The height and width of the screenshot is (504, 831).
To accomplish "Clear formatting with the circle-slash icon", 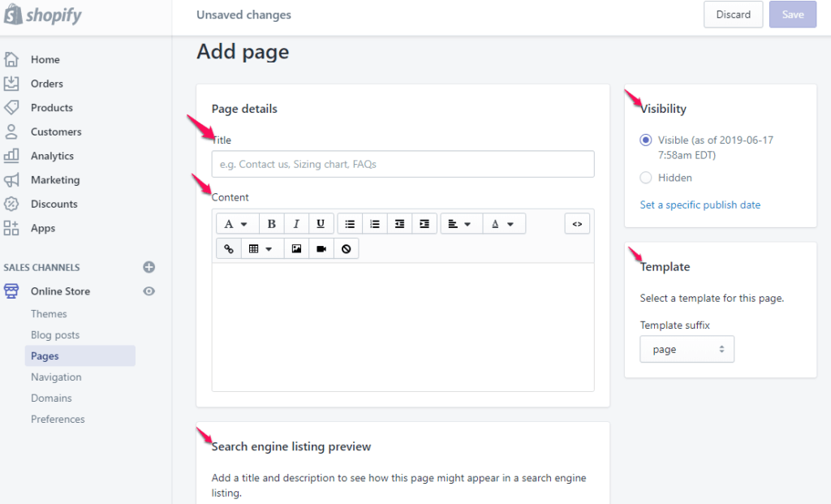I will [x=347, y=249].
